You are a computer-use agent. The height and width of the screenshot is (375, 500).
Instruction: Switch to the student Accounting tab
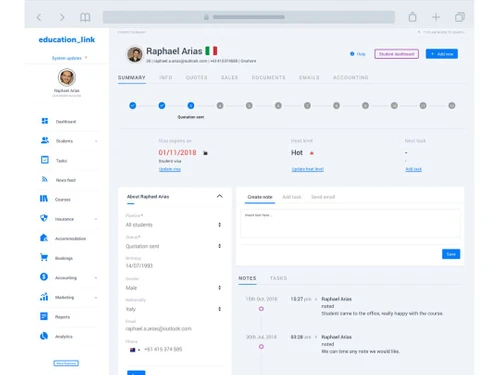[351, 77]
